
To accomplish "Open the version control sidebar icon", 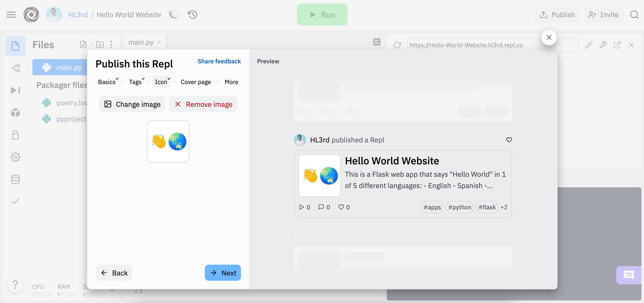I will pyautogui.click(x=15, y=68).
